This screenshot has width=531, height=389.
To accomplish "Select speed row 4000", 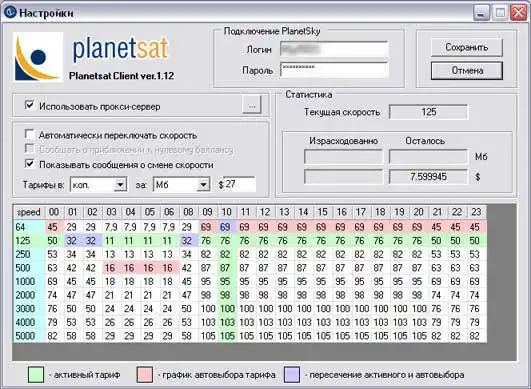I will point(29,322).
